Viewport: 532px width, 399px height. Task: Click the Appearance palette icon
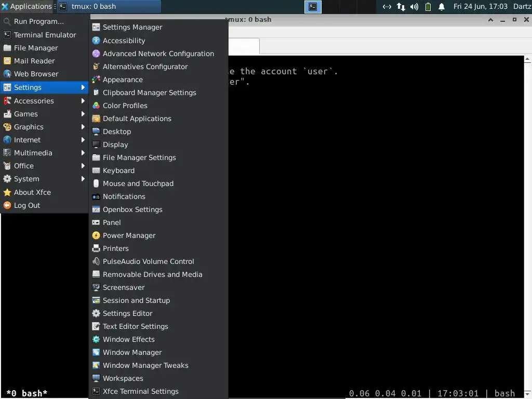pos(96,79)
